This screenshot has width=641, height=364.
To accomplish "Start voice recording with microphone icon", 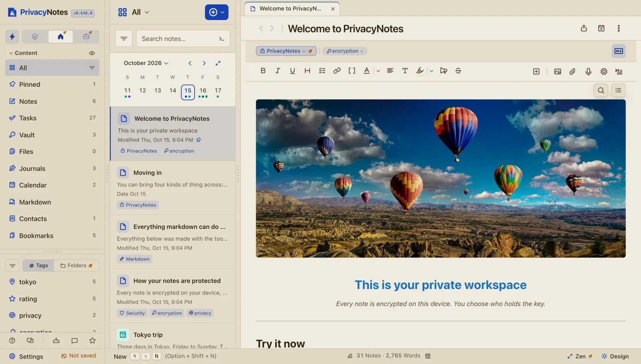I will pos(588,71).
